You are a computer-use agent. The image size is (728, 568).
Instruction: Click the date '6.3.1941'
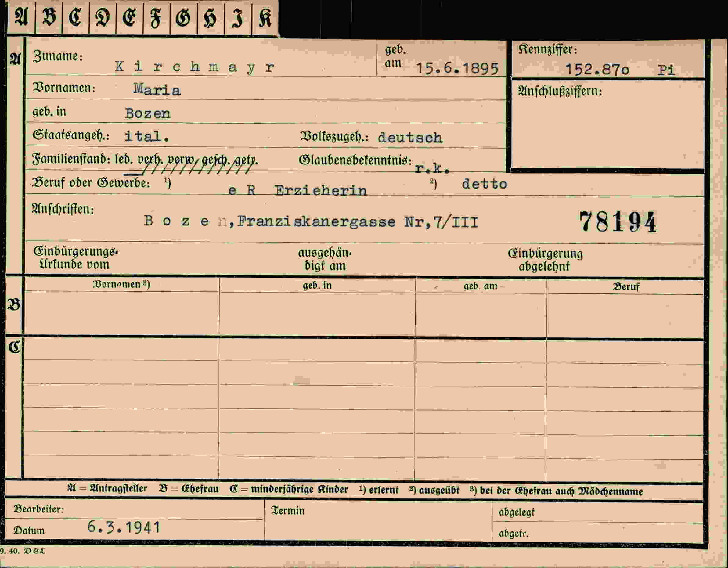coord(124,527)
